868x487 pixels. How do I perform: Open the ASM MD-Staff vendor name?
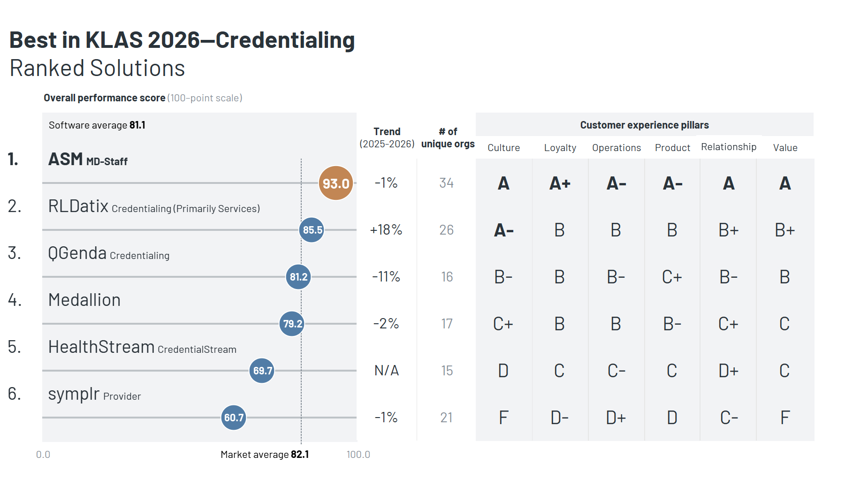point(88,160)
